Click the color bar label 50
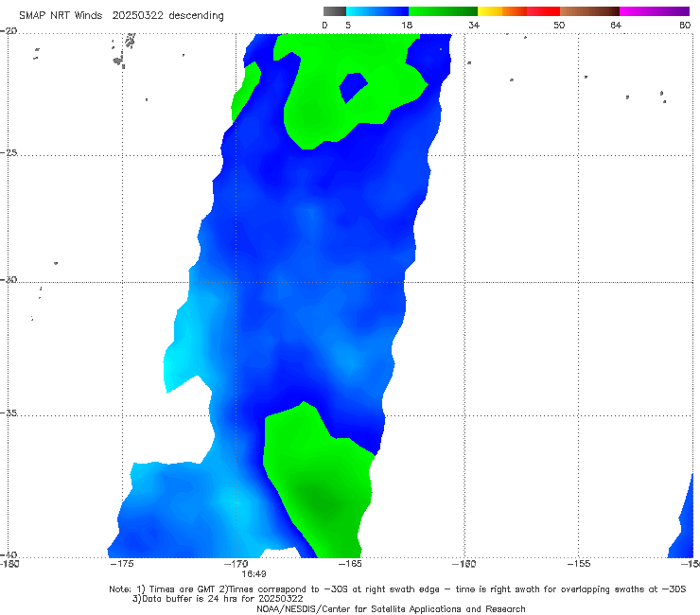Image resolution: width=700 pixels, height=615 pixels. (559, 26)
